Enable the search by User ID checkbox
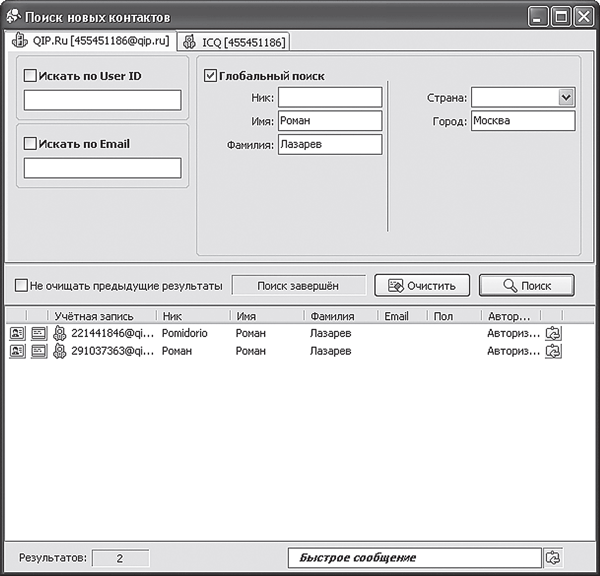Viewport: 600px width, 576px height. click(30, 76)
